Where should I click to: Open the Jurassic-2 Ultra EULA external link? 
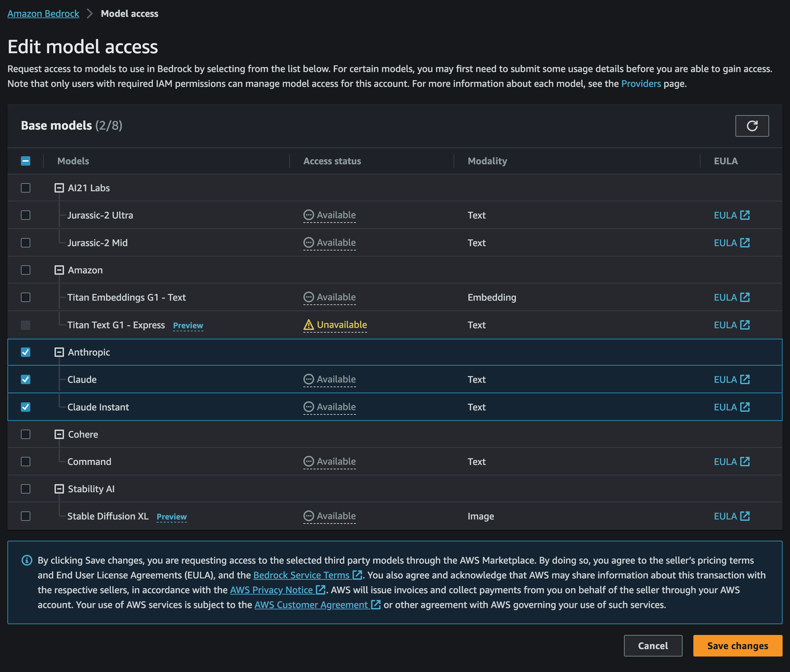pyautogui.click(x=731, y=215)
